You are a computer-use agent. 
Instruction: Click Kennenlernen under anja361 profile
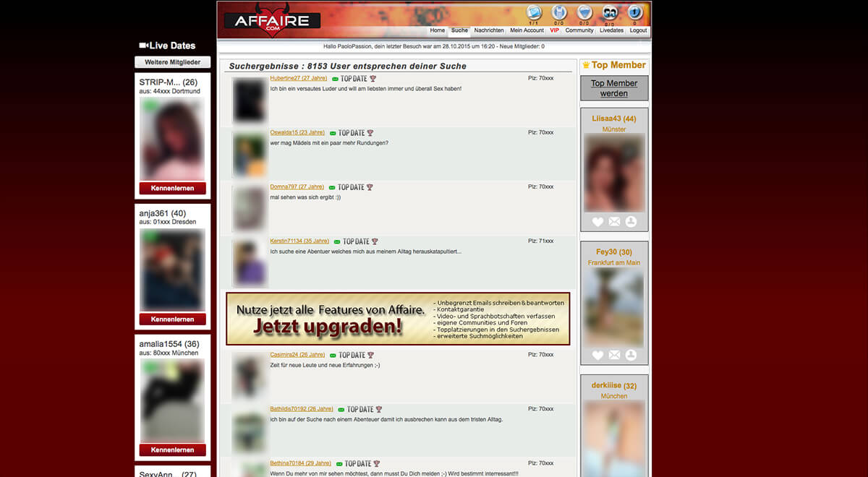tap(173, 319)
